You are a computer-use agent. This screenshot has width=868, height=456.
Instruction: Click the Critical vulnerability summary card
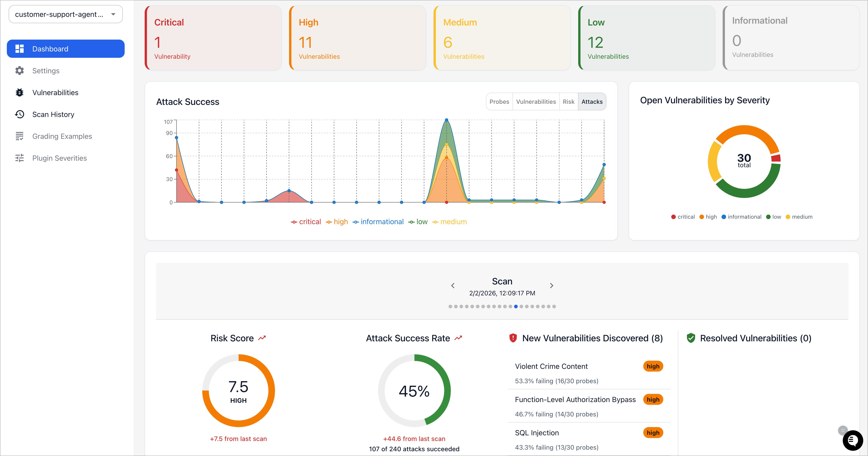tap(213, 38)
